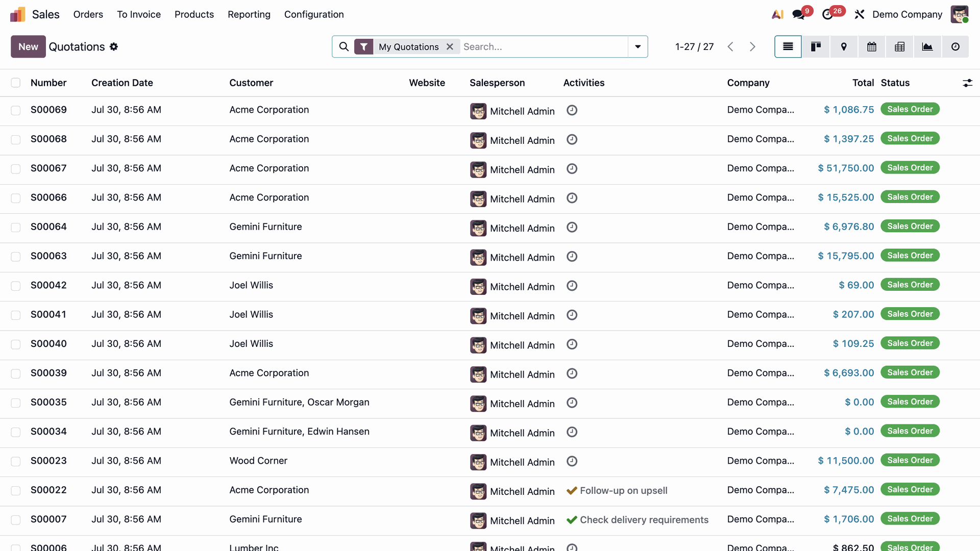Go to next page of records
The image size is (980, 551).
click(752, 46)
